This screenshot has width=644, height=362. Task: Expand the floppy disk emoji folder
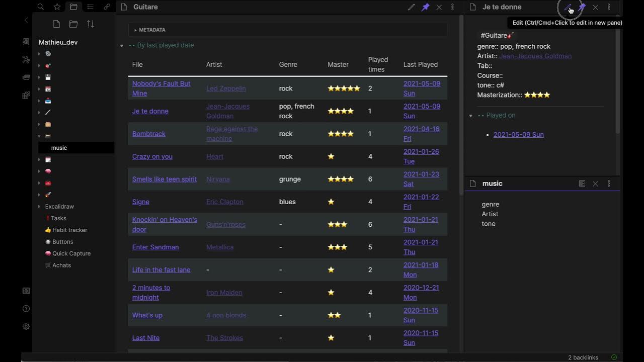[x=39, y=77]
